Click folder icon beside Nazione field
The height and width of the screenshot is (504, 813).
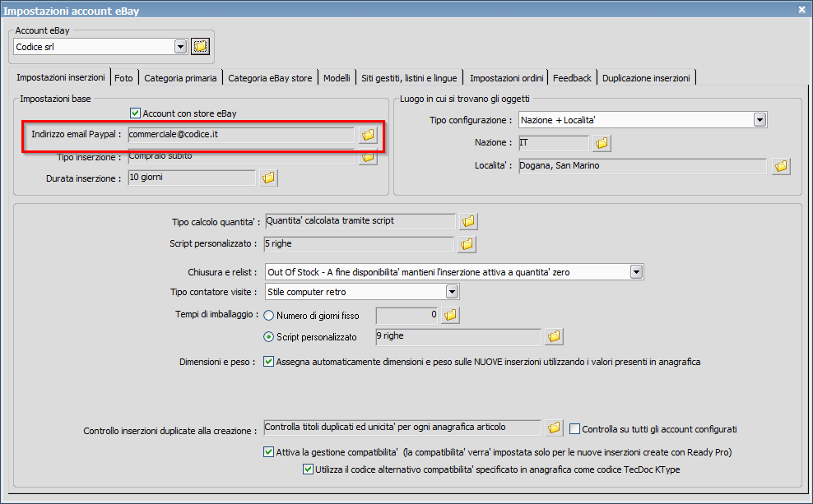tap(602, 143)
